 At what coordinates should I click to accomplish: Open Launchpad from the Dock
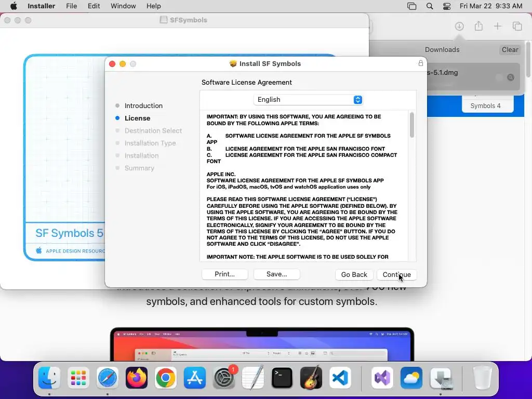78,378
